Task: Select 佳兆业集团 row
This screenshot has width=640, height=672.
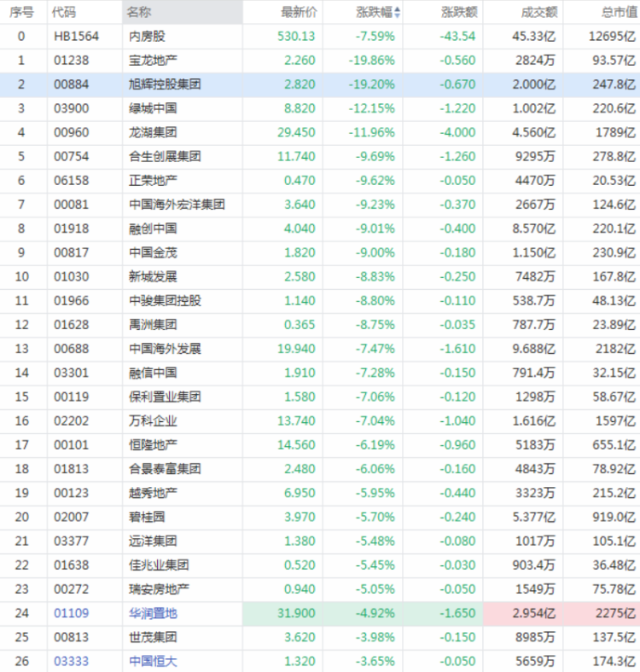Action: pyautogui.click(x=320, y=565)
